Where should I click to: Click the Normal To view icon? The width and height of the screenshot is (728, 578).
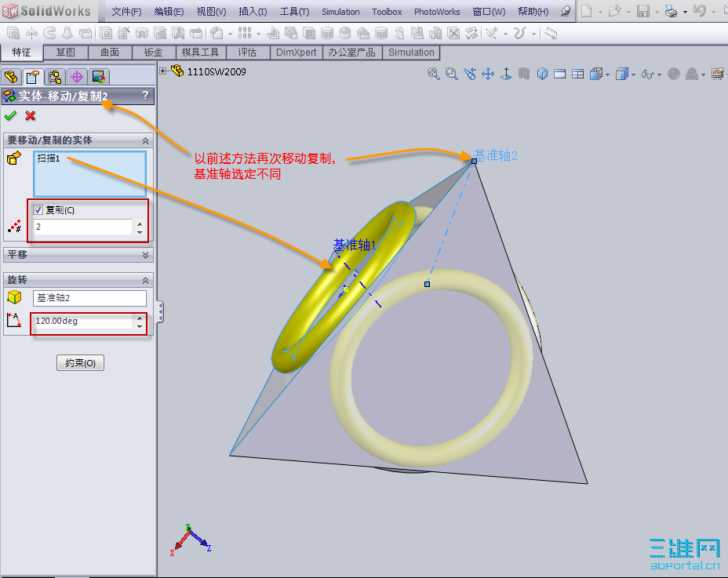click(x=506, y=74)
